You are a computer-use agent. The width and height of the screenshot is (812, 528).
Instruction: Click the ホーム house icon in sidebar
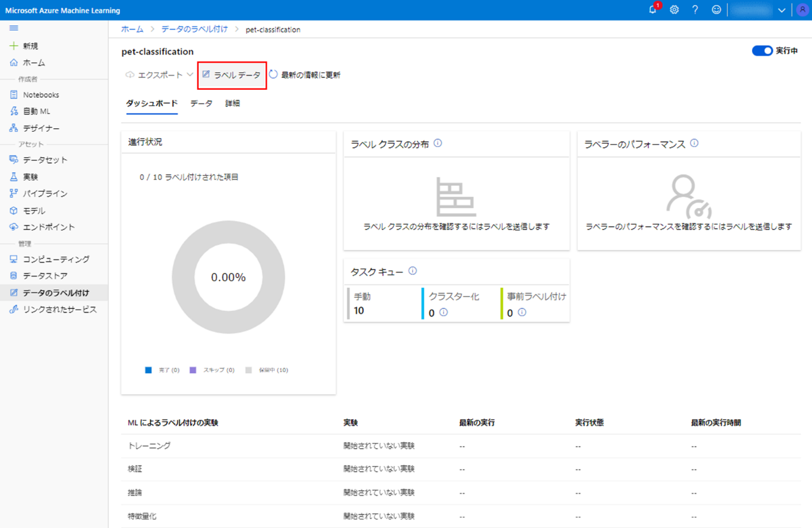pyautogui.click(x=14, y=63)
